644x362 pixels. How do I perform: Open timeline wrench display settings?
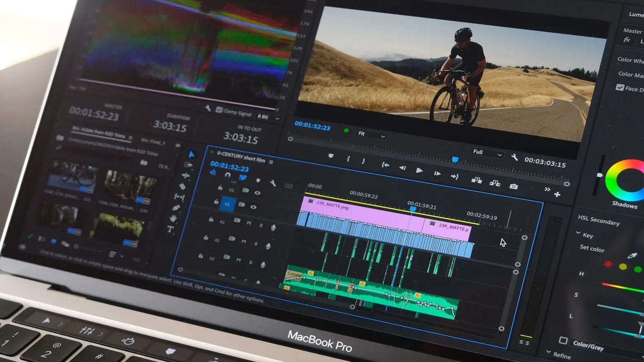pos(273,183)
